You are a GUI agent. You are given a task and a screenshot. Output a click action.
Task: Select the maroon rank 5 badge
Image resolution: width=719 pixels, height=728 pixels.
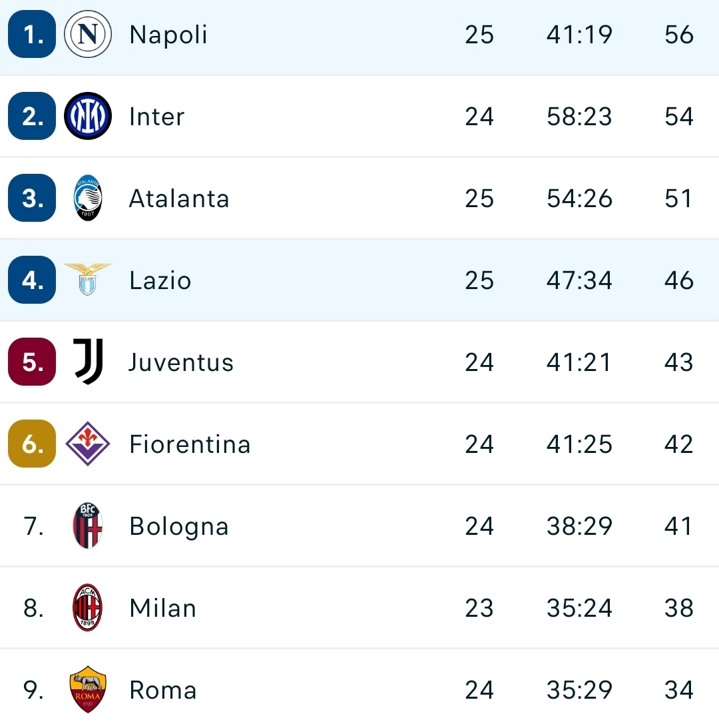coord(32,362)
